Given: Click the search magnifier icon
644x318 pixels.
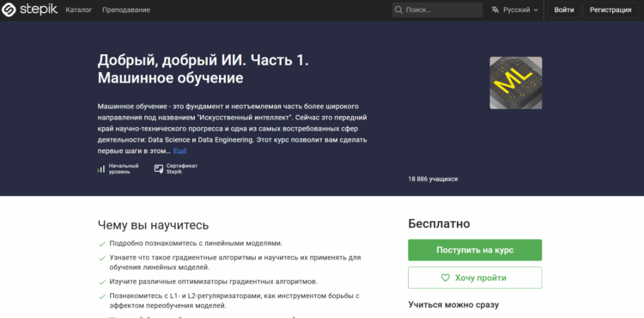Looking at the screenshot, I should point(398,9).
